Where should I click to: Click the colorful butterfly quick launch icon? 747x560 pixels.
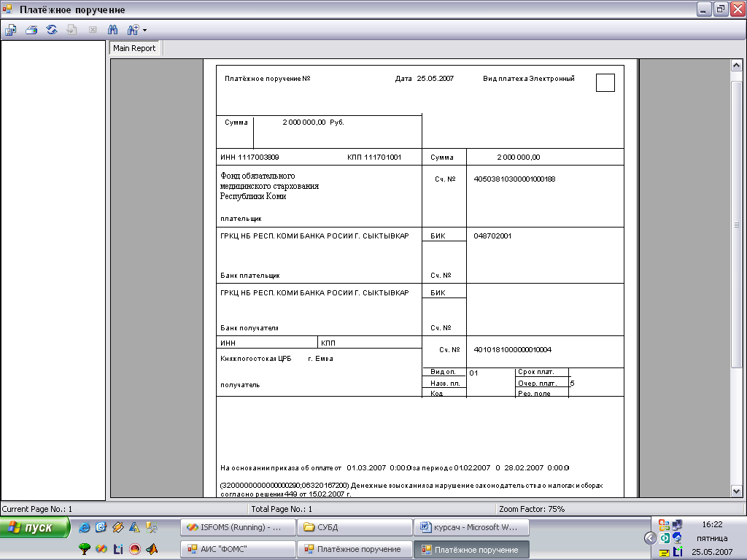(x=101, y=549)
